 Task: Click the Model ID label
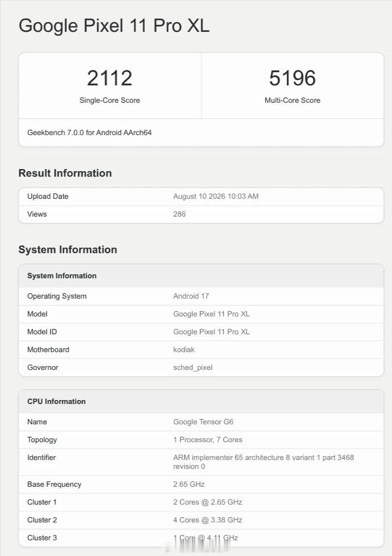42,332
